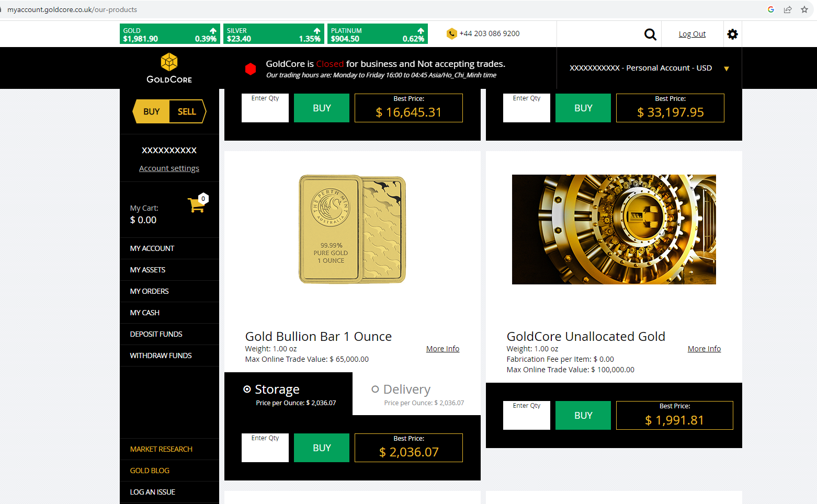Screen dimensions: 817x504
Task: Click the PLATINUM $904.50 price ticker
Action: (x=378, y=34)
